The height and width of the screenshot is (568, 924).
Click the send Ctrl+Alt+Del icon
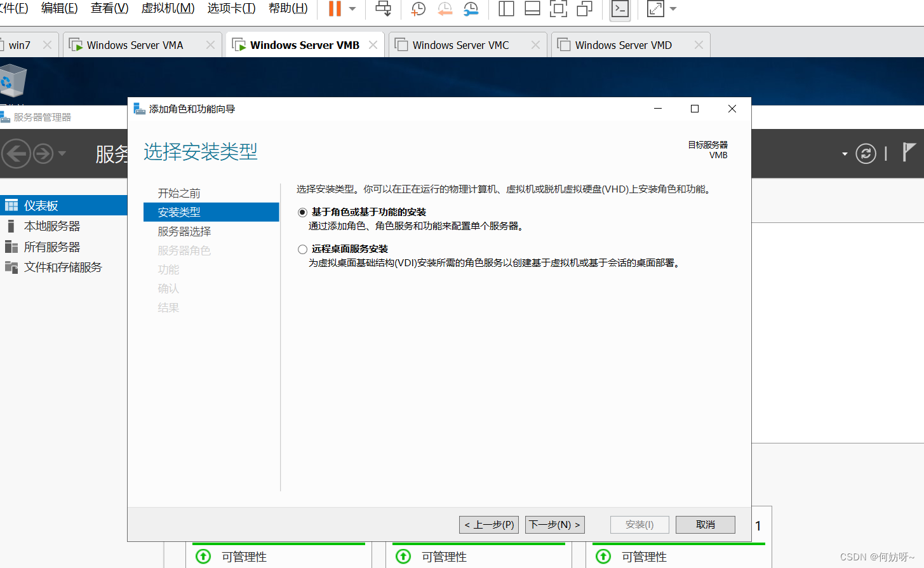click(384, 9)
